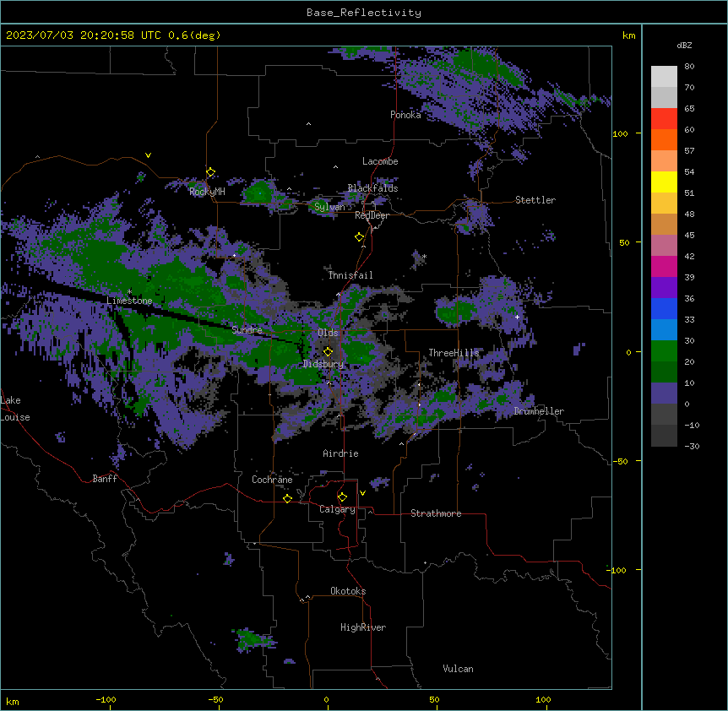The height and width of the screenshot is (711, 728).
Task: Click the -50 tick label on bottom axis
Action: (215, 699)
